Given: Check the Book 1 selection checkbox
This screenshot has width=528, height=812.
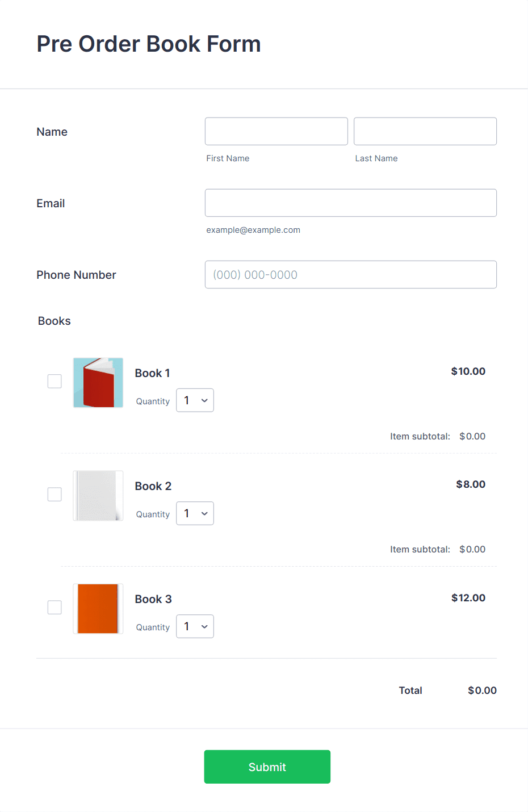Looking at the screenshot, I should [54, 381].
